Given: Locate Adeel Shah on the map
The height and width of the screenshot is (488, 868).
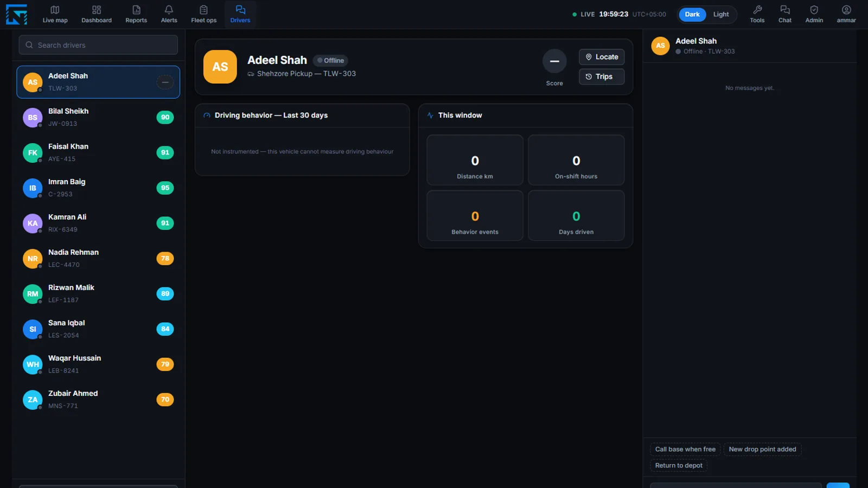Looking at the screenshot, I should point(601,57).
